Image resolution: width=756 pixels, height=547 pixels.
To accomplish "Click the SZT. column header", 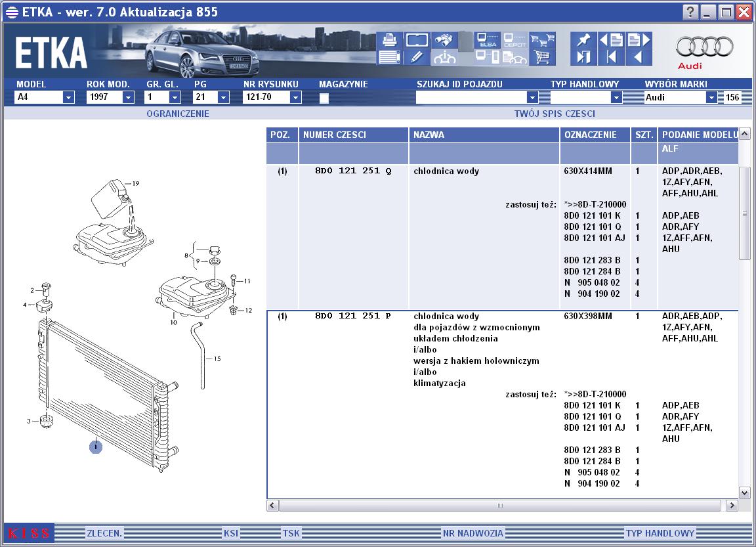I will pyautogui.click(x=644, y=135).
